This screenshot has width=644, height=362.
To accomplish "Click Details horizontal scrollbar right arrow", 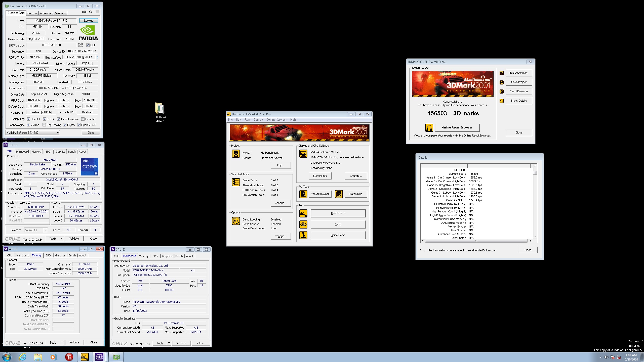I will 530,241.
